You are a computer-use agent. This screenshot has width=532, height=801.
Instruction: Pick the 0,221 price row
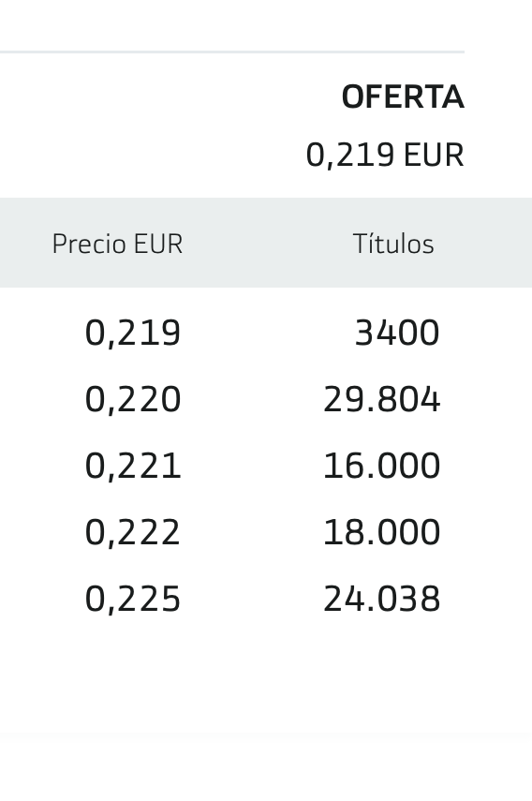[x=133, y=466]
